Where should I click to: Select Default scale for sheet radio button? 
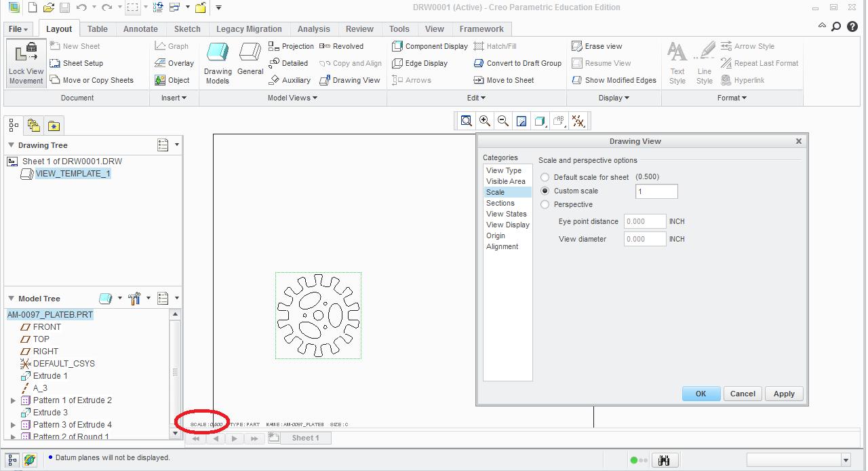[x=545, y=177]
